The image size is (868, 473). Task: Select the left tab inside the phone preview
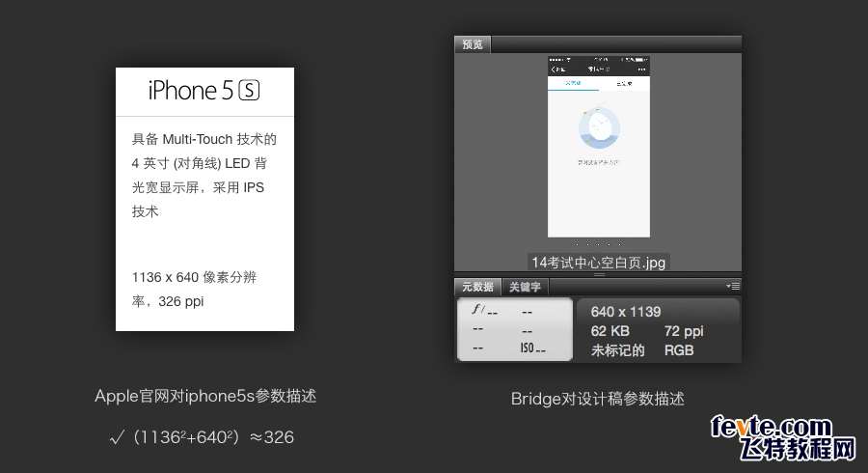[x=573, y=84]
